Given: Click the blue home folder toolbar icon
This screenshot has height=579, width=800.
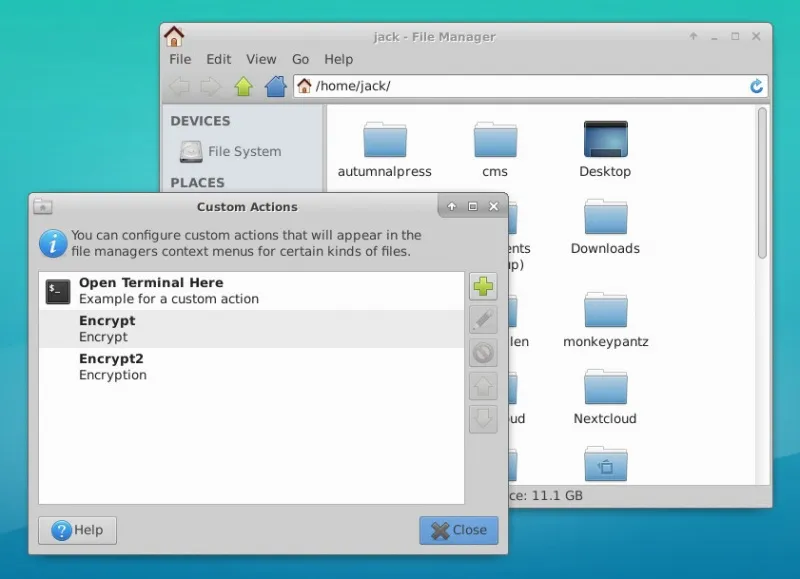Looking at the screenshot, I should tap(275, 87).
